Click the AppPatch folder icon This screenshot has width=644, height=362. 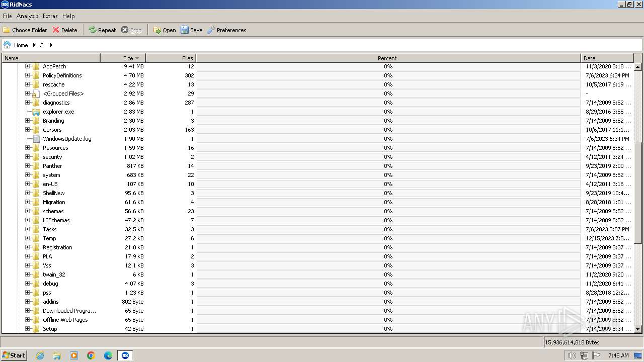pyautogui.click(x=36, y=66)
